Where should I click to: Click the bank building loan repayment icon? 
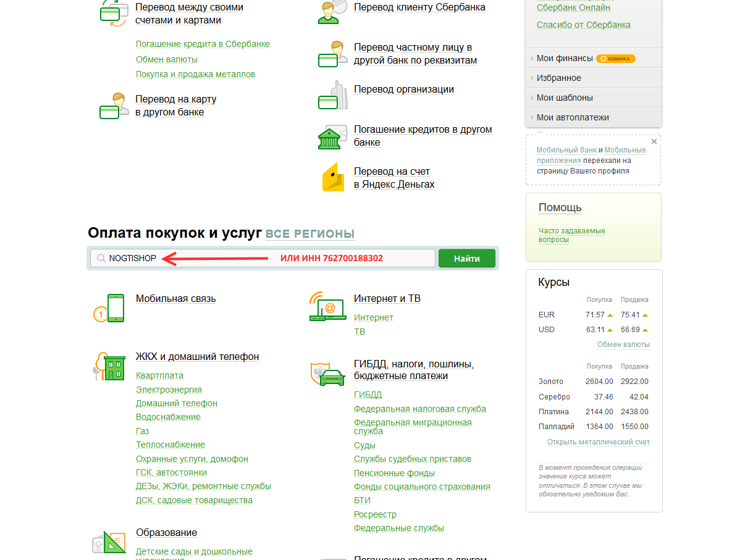[x=332, y=136]
